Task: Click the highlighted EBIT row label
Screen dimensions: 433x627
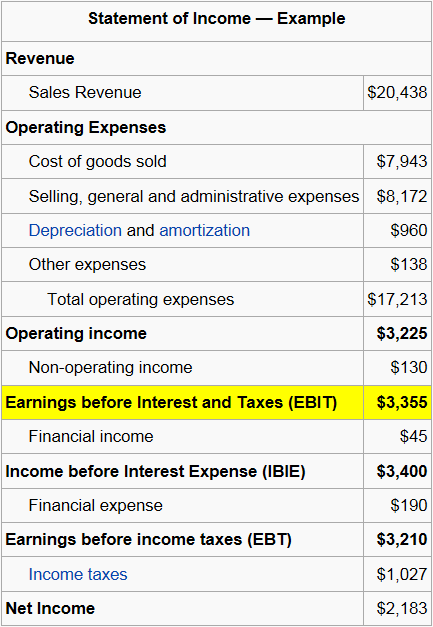Action: tap(171, 403)
